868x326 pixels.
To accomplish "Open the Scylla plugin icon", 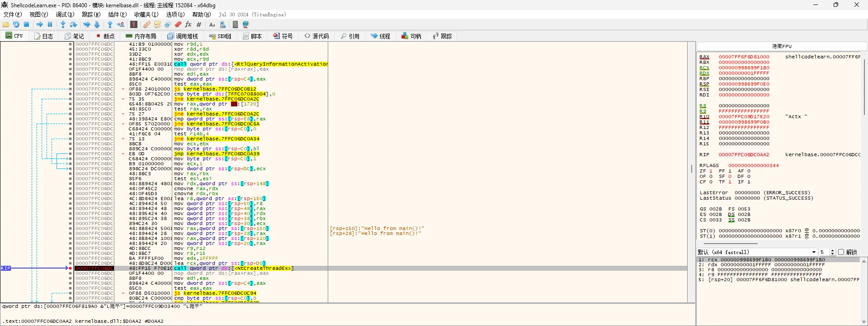I will pyautogui.click(x=134, y=24).
